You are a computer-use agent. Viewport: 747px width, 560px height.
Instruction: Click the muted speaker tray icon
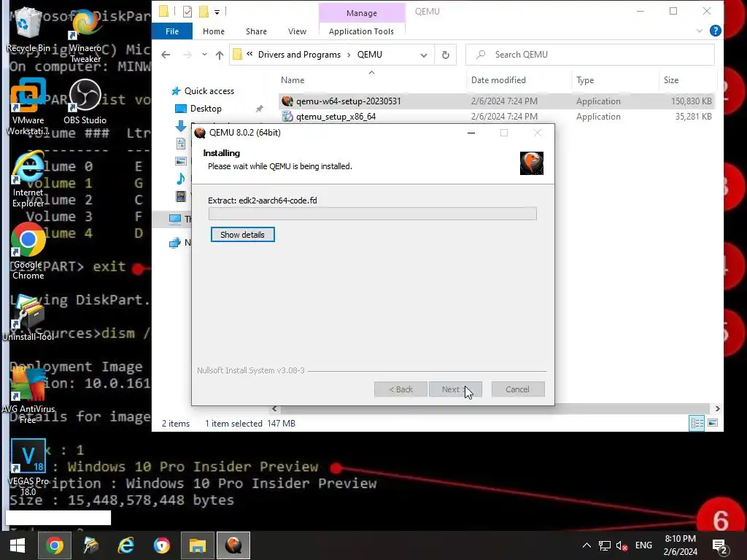click(622, 545)
